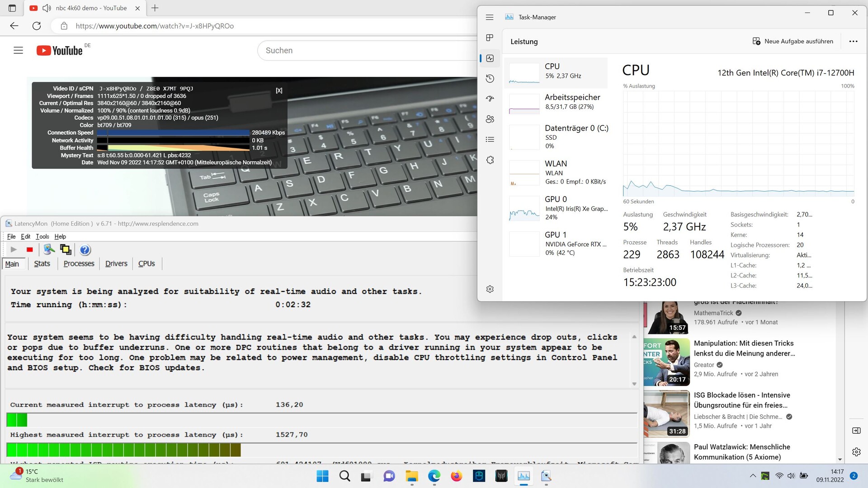
Task: Switch to the Drivers tab in LatencyMon
Action: point(116,263)
